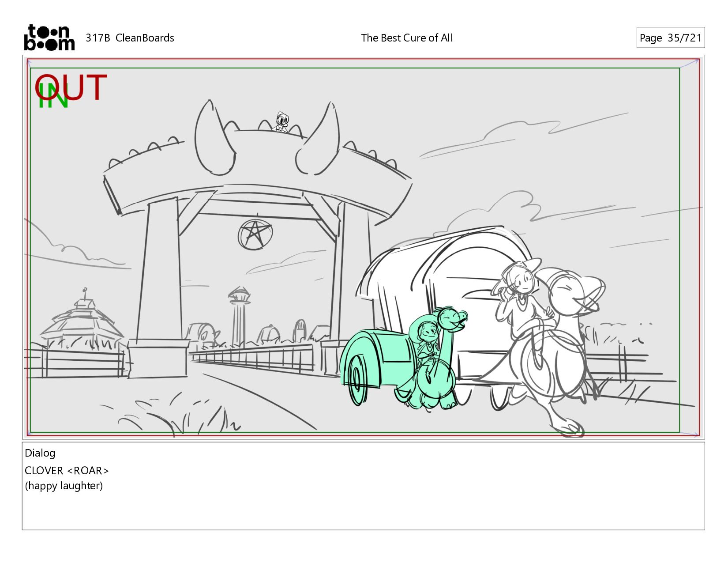
Task: Click the green 'IN' marker
Action: click(53, 96)
